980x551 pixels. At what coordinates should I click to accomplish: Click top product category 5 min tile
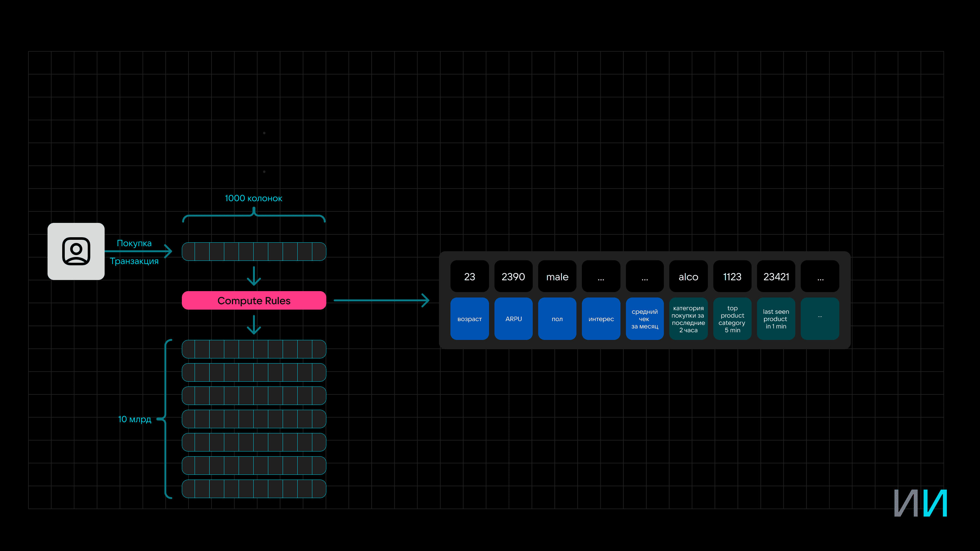tap(732, 319)
